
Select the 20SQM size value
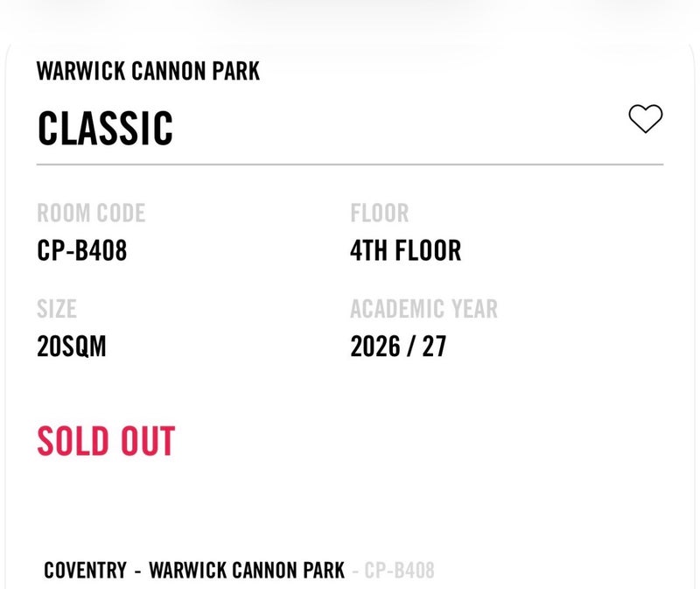point(72,347)
